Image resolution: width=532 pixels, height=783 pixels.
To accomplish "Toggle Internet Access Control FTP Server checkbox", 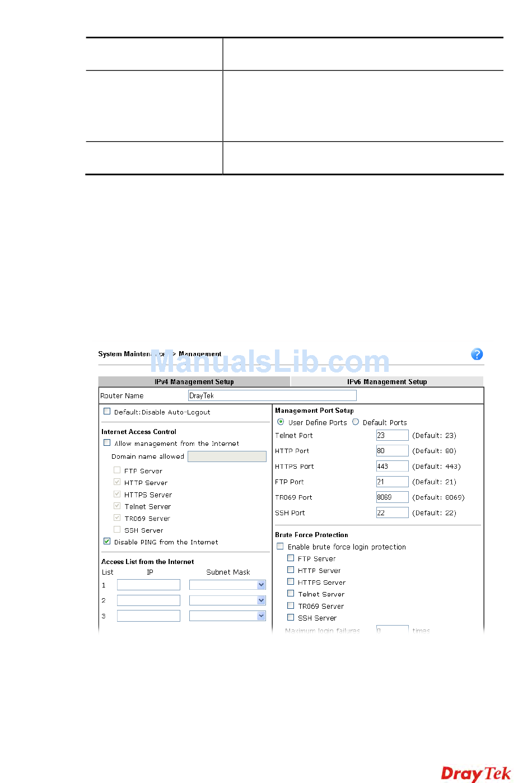I will [x=117, y=470].
